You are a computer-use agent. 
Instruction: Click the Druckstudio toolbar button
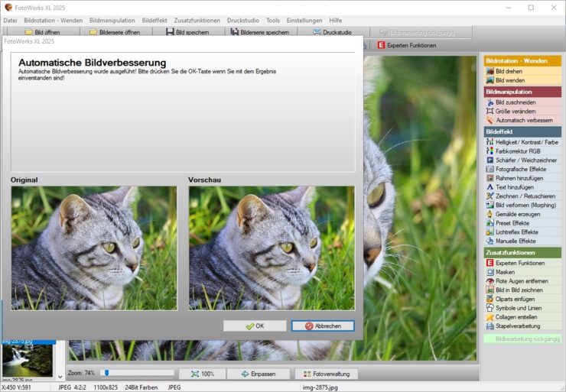(333, 32)
